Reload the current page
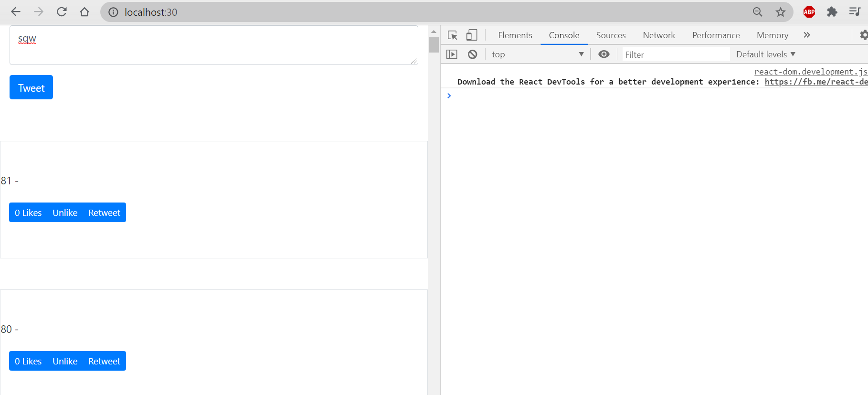 62,12
